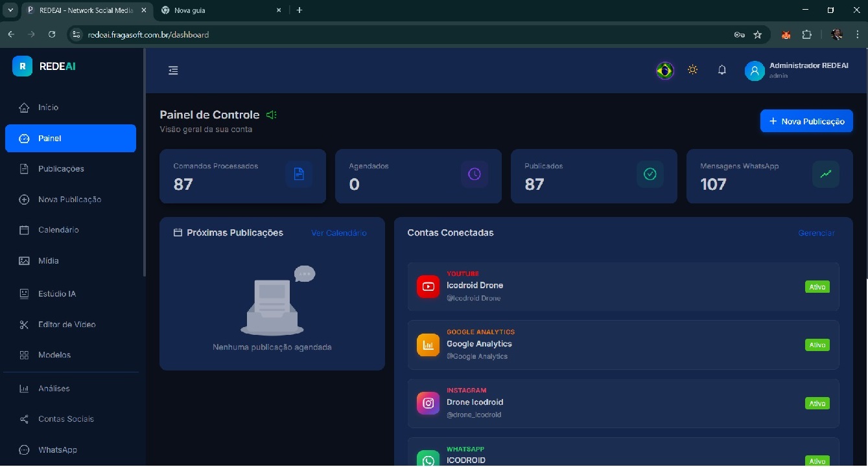Open notifications bell icon
This screenshot has height=467, width=868.
point(721,70)
